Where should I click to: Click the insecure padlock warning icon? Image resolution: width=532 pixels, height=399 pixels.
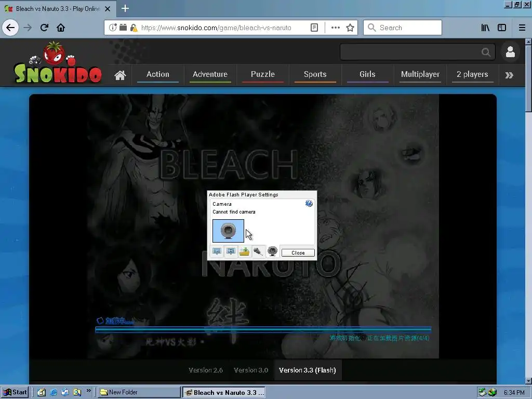[134, 28]
